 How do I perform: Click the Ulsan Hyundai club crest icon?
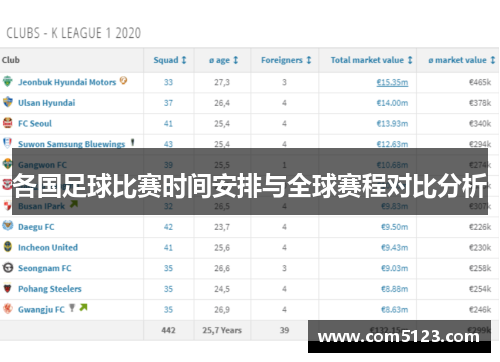pyautogui.click(x=8, y=102)
